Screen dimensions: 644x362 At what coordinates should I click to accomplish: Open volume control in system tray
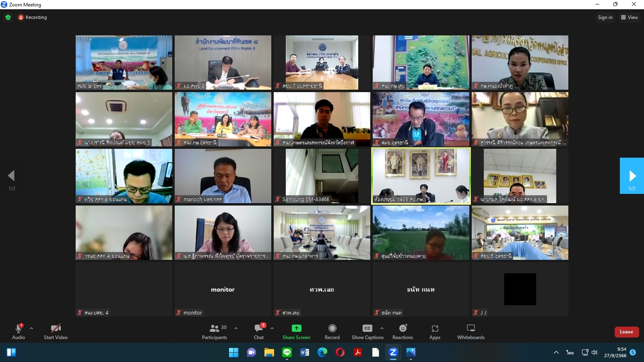(x=594, y=352)
